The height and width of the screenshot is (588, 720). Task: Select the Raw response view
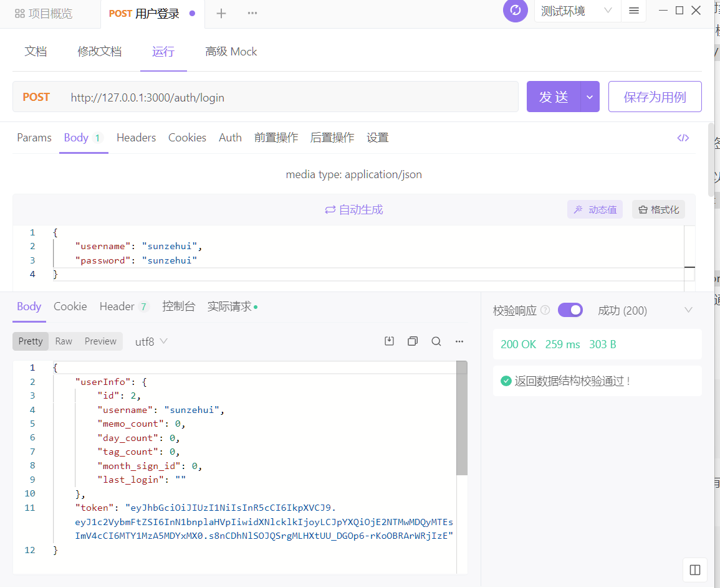pyautogui.click(x=64, y=341)
